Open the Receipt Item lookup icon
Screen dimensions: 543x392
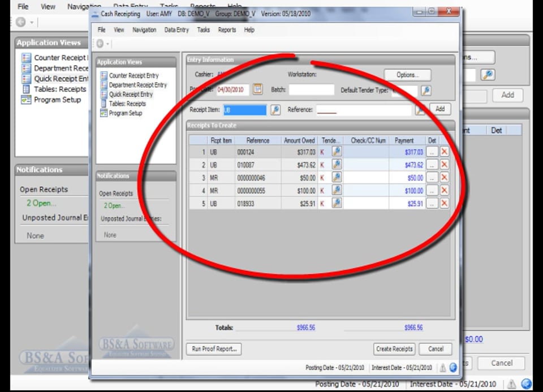click(x=275, y=110)
